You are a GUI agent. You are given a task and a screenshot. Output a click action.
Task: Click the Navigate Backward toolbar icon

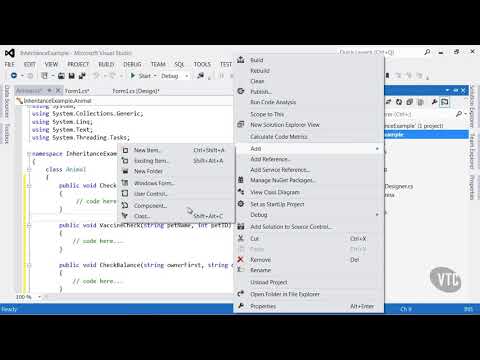click(14, 76)
